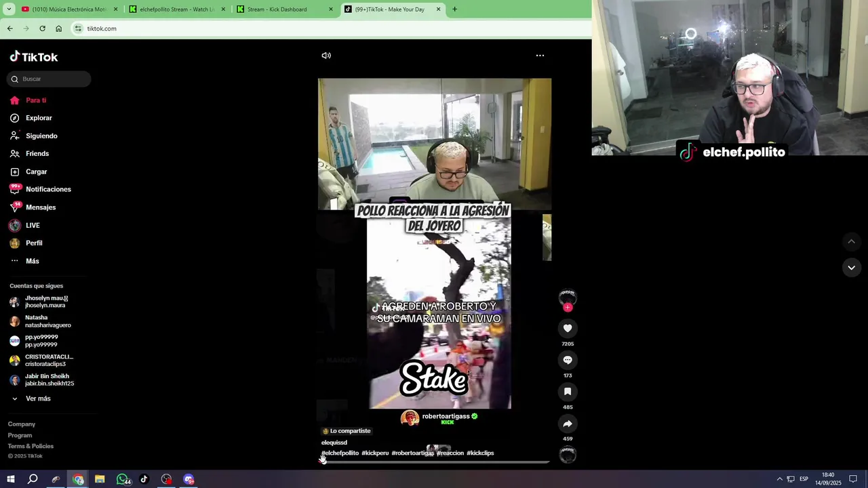Go back in browser history
This screenshot has height=488, width=868.
[x=9, y=28]
